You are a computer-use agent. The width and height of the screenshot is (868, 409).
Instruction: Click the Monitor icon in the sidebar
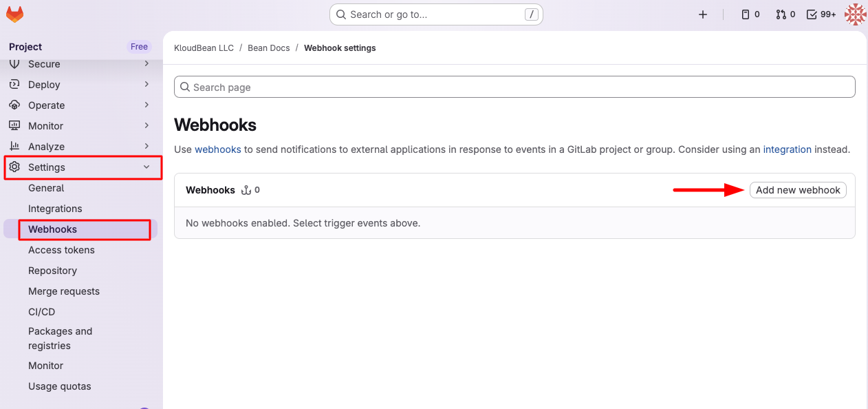tap(14, 125)
